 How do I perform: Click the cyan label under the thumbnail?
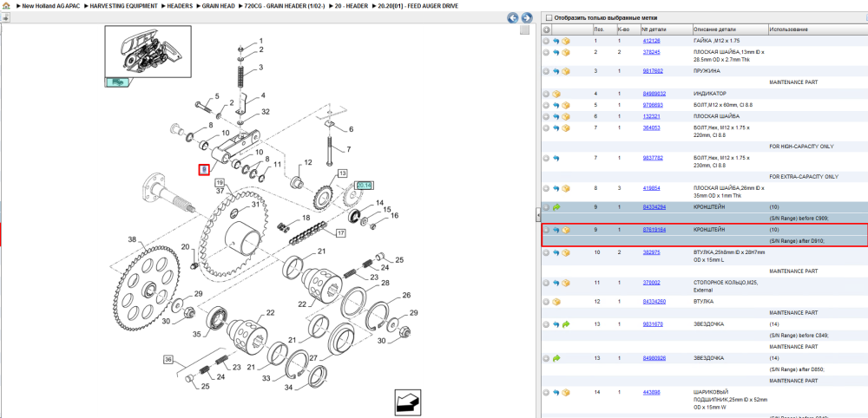(117, 82)
